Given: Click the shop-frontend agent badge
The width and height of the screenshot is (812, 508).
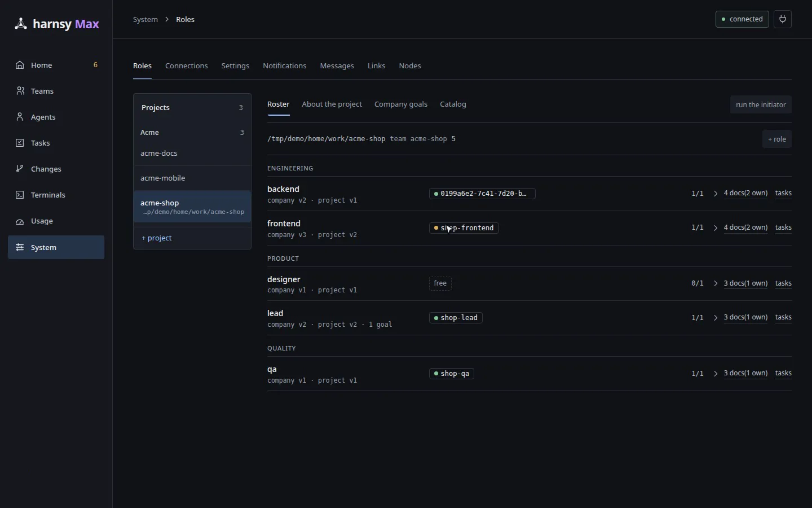Looking at the screenshot, I should click(464, 228).
